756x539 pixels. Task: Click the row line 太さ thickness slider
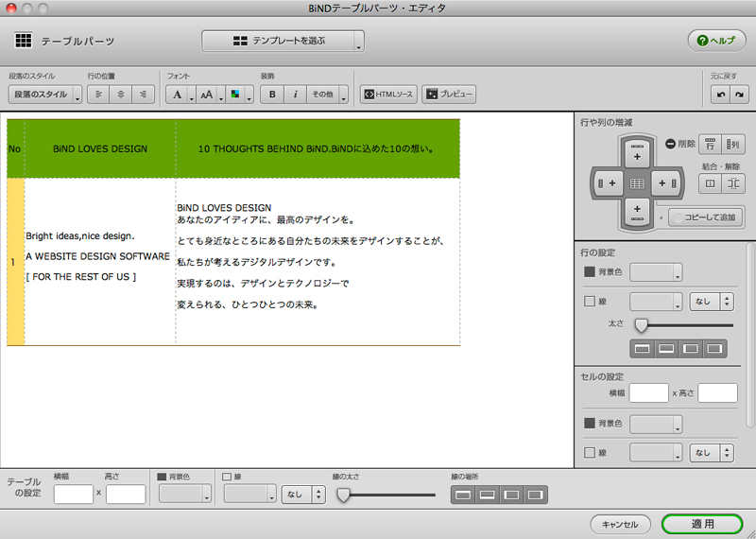tap(642, 325)
